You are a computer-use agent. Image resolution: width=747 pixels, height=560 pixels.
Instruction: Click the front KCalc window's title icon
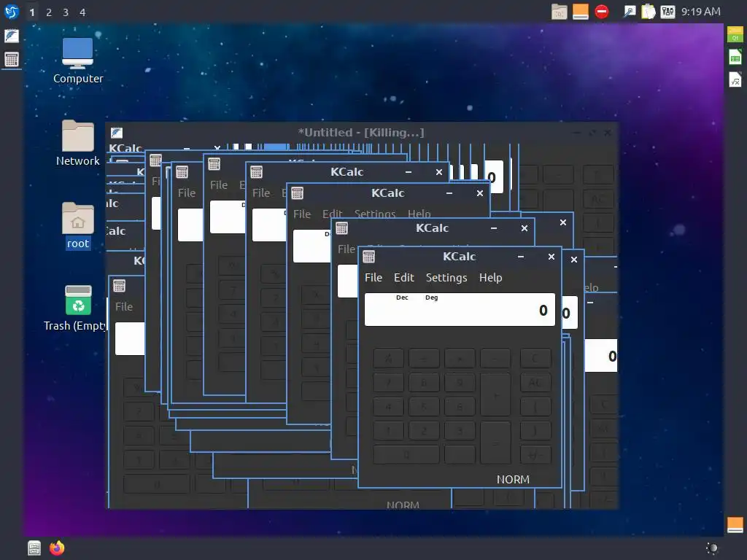368,257
